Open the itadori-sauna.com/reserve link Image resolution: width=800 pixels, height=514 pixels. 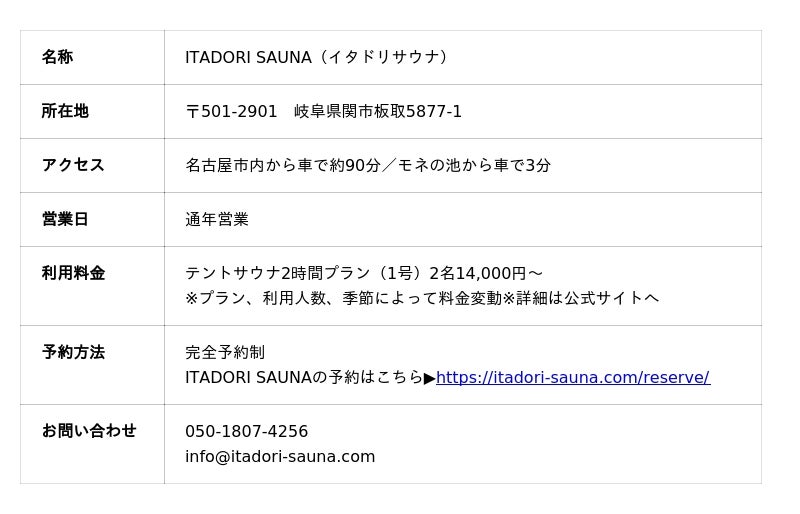pyautogui.click(x=572, y=378)
